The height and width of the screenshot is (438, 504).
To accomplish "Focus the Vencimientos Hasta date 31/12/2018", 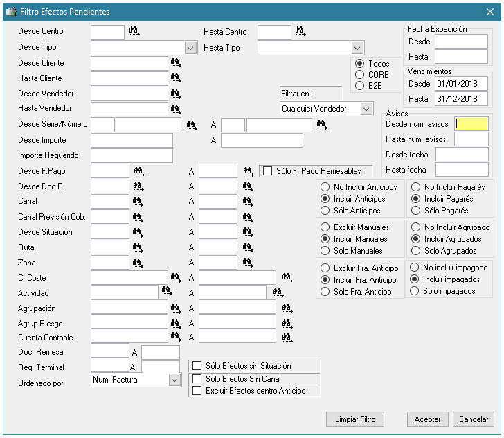I will [x=462, y=99].
